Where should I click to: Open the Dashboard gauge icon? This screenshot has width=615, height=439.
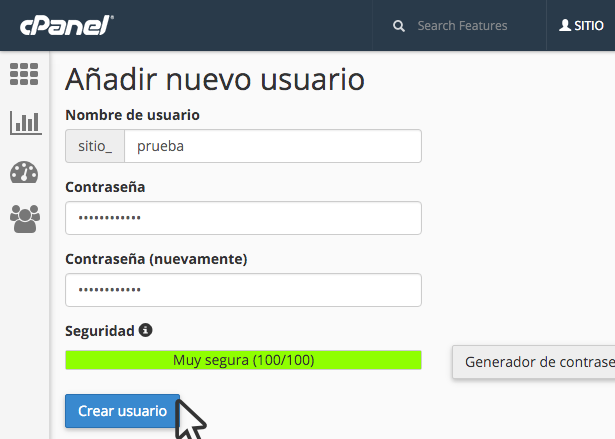[x=24, y=172]
